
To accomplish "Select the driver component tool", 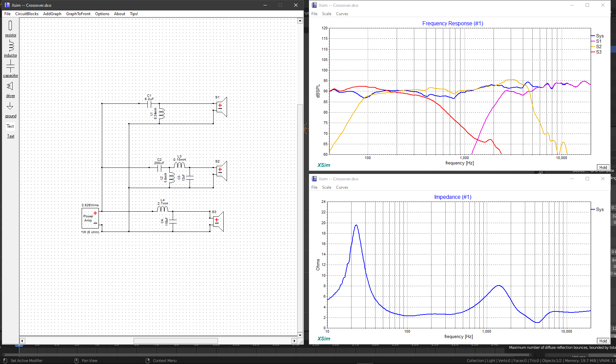I will pyautogui.click(x=10, y=89).
